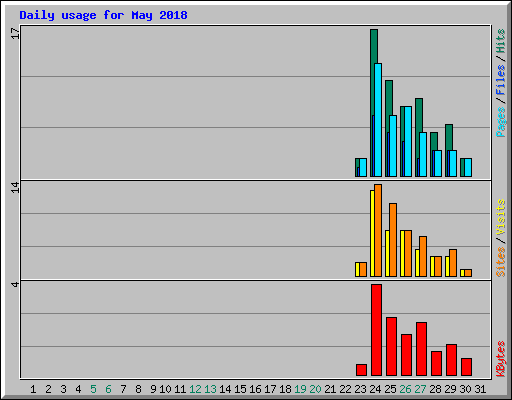
Task: Click green day label 27 on x-axis
Action: coord(420,389)
